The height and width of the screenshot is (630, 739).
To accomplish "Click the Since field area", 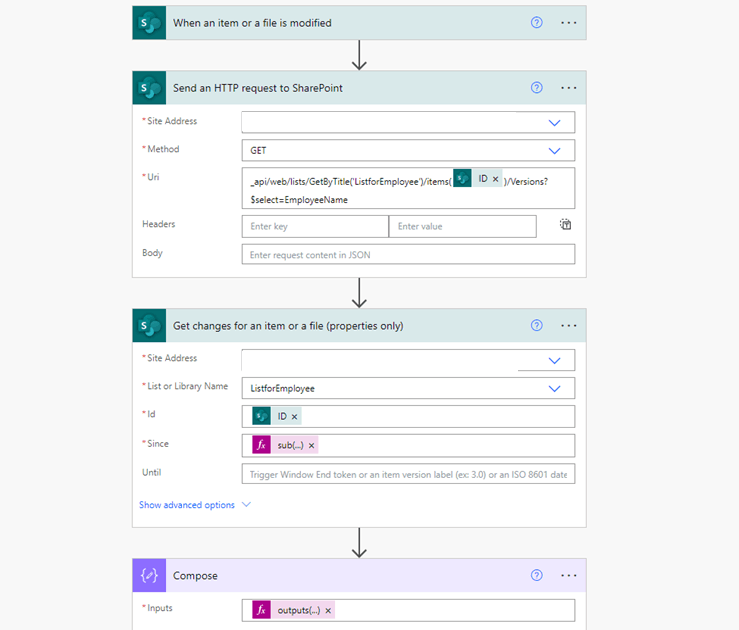I will tap(408, 445).
